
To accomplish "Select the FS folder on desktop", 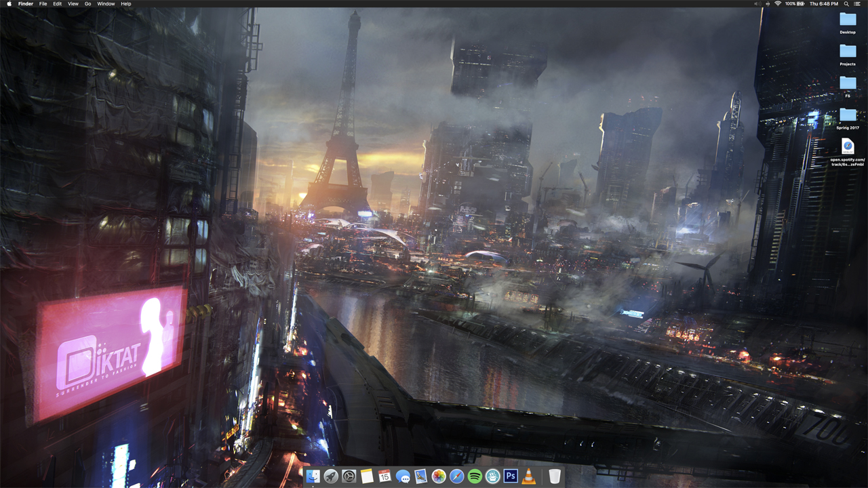I will 848,86.
